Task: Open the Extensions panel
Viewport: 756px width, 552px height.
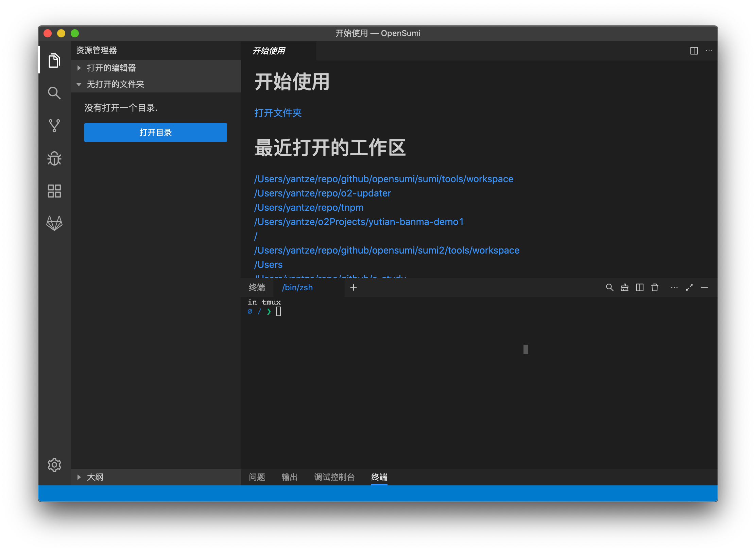Action: [54, 191]
